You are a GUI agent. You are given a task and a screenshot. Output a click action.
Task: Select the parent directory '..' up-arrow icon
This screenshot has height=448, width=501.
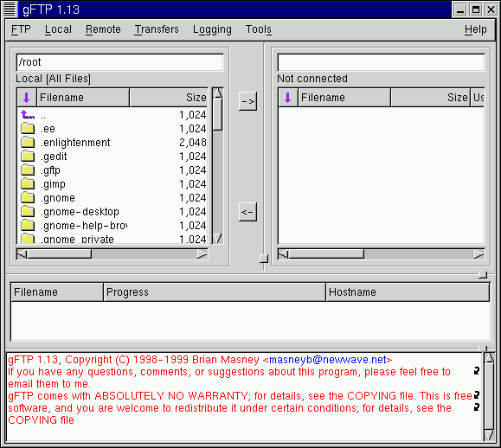click(x=28, y=115)
